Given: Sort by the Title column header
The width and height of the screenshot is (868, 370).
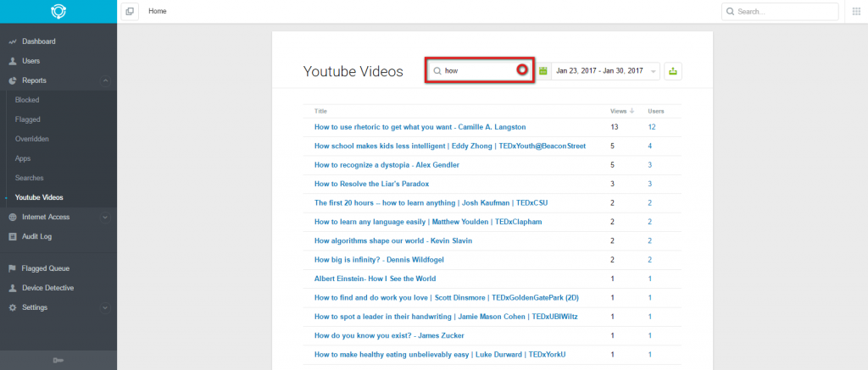Looking at the screenshot, I should [x=320, y=111].
